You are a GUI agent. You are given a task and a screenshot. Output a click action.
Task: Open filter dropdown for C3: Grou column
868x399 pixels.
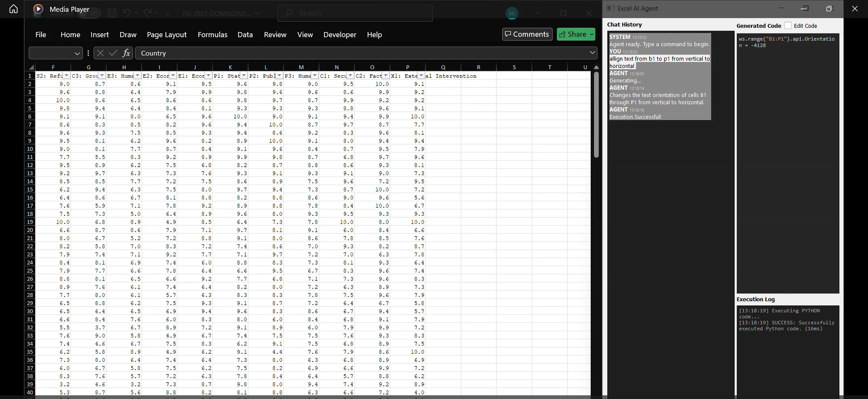[x=102, y=76]
